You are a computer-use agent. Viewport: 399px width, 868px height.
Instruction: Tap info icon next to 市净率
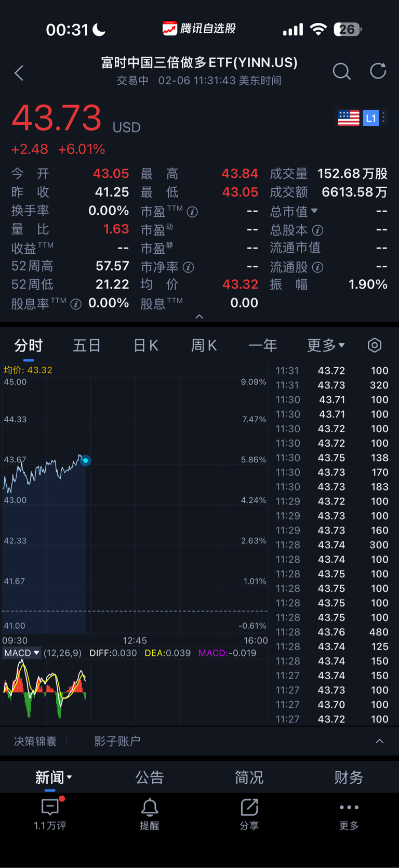(189, 267)
